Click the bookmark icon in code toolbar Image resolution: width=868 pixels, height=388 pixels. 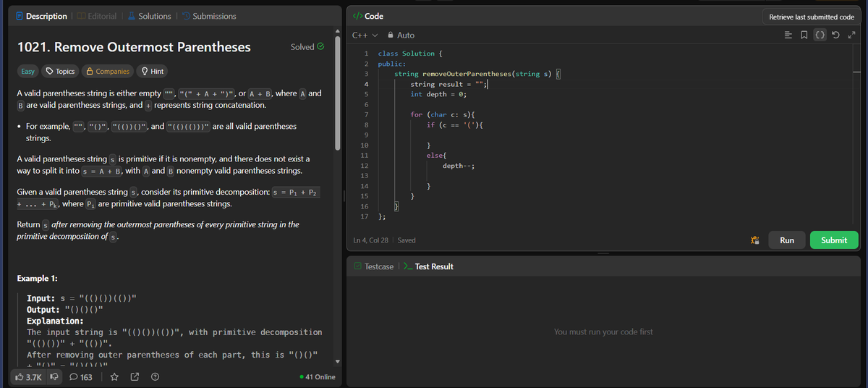804,35
